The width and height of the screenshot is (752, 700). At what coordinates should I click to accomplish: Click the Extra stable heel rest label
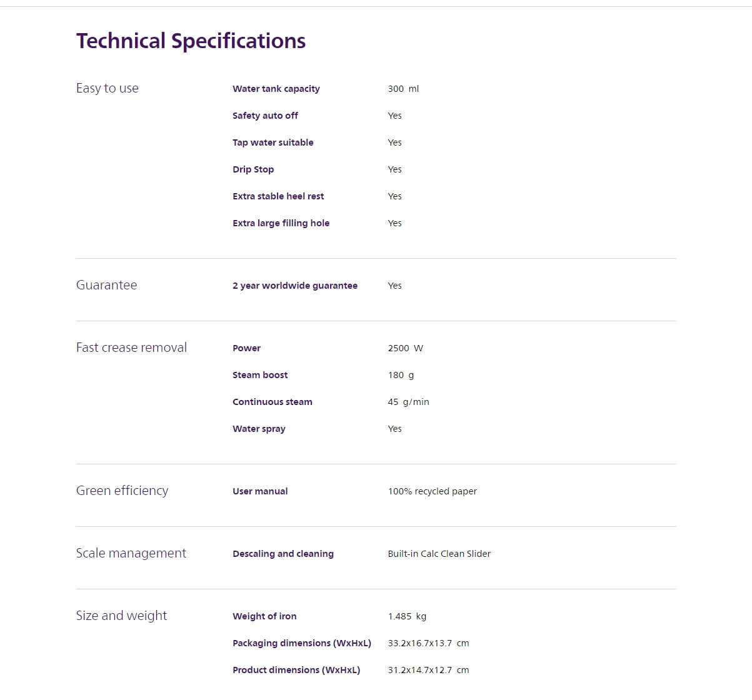(278, 196)
